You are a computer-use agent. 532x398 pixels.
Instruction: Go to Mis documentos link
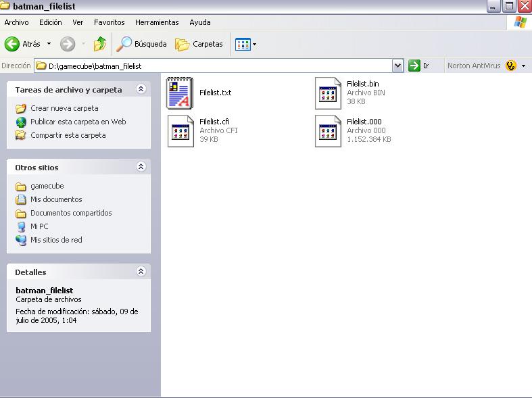(x=56, y=199)
